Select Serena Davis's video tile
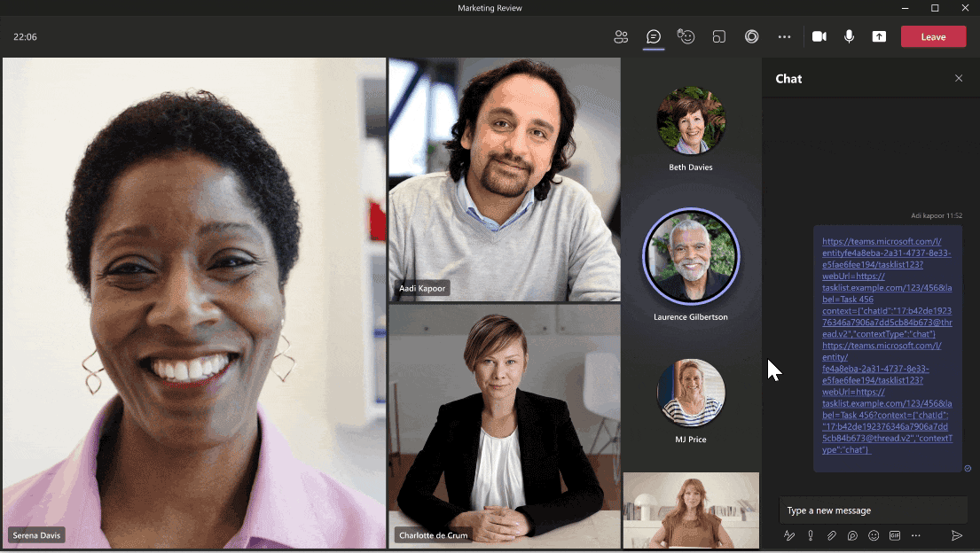The height and width of the screenshot is (553, 980). pos(194,303)
